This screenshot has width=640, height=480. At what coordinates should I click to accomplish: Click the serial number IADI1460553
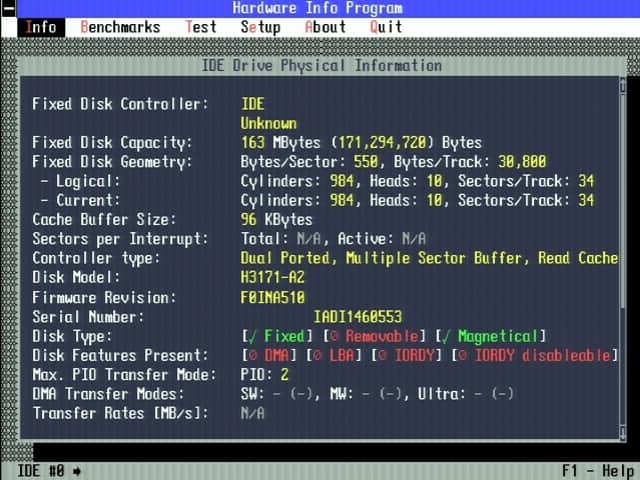click(358, 317)
